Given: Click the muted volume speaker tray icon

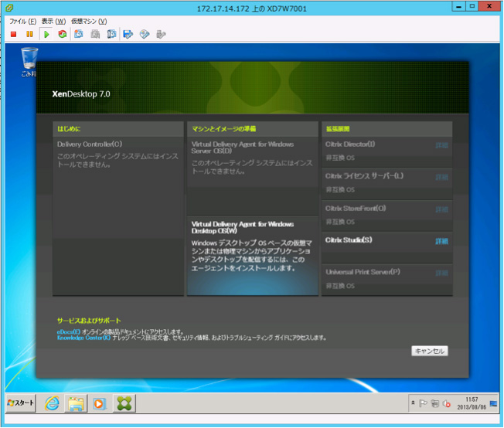Looking at the screenshot, I should click(447, 403).
